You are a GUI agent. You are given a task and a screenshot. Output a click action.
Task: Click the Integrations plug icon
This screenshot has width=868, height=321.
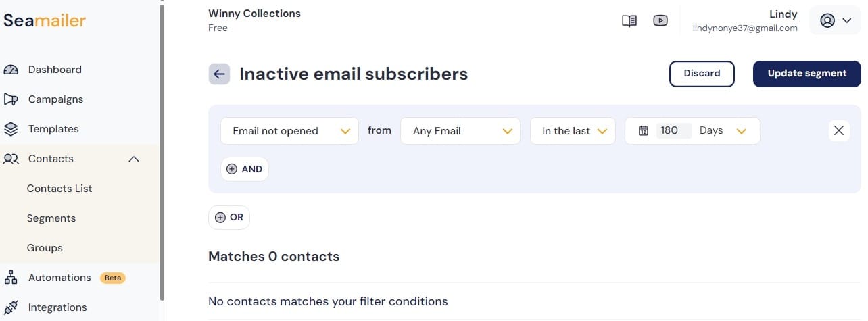click(x=11, y=307)
